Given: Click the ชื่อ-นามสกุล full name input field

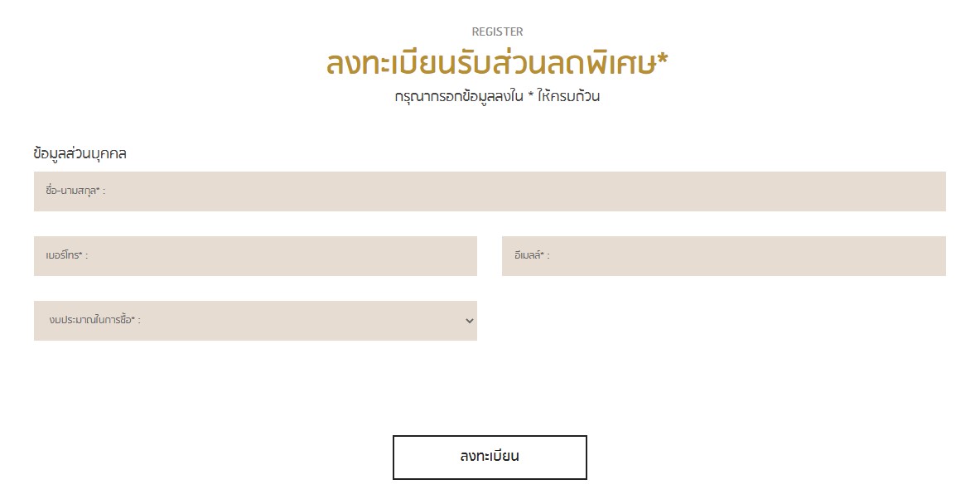Looking at the screenshot, I should [490, 191].
